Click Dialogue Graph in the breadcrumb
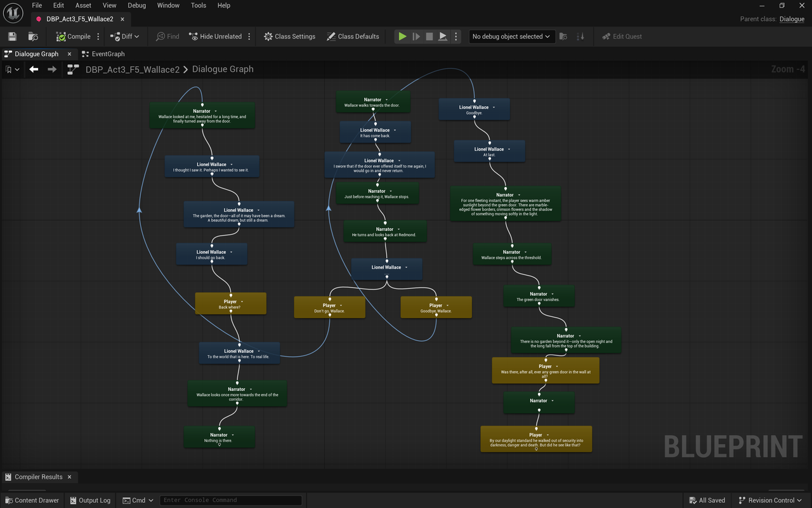 click(223, 69)
